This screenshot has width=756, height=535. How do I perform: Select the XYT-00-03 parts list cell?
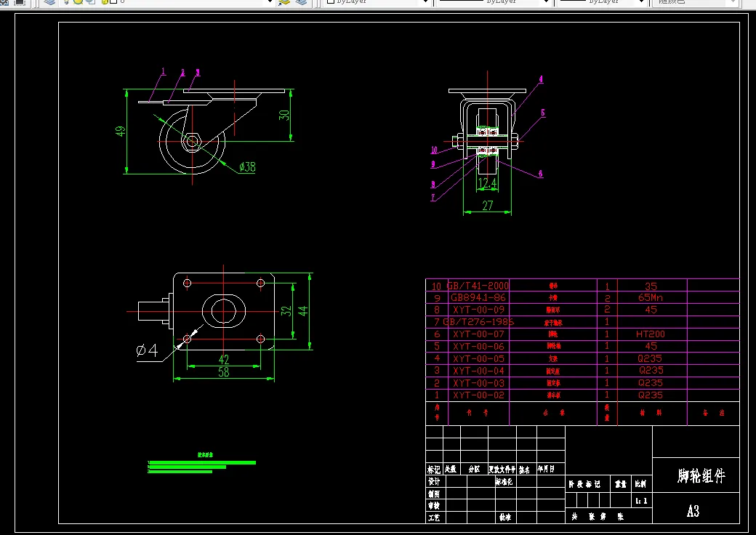coord(478,383)
